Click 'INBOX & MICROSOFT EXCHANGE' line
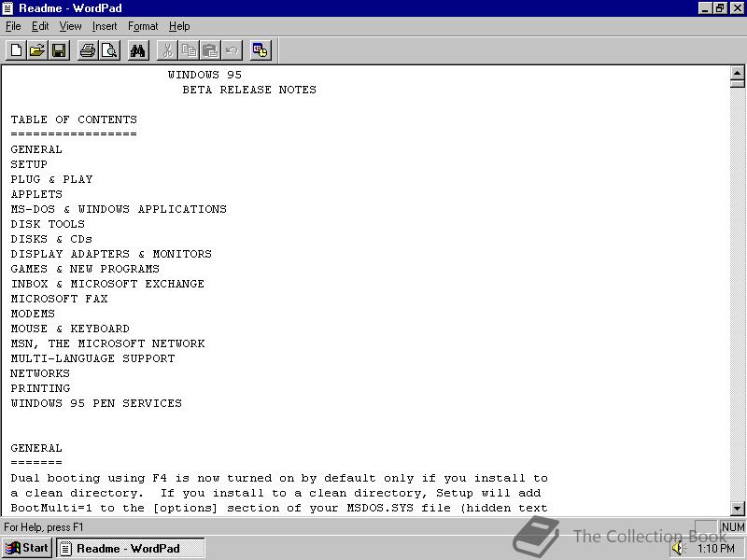 [107, 284]
